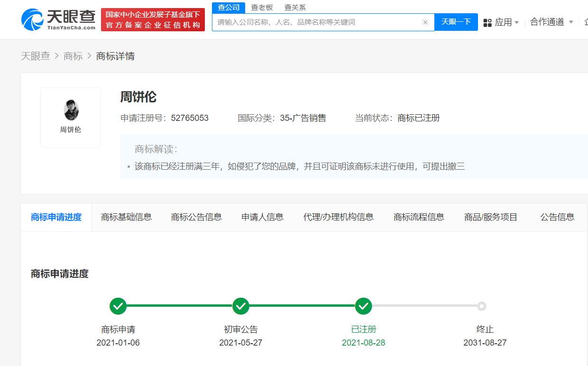Screen dimensions: 588x366
Task: Open the 申请人信息 tab
Action: [262, 217]
